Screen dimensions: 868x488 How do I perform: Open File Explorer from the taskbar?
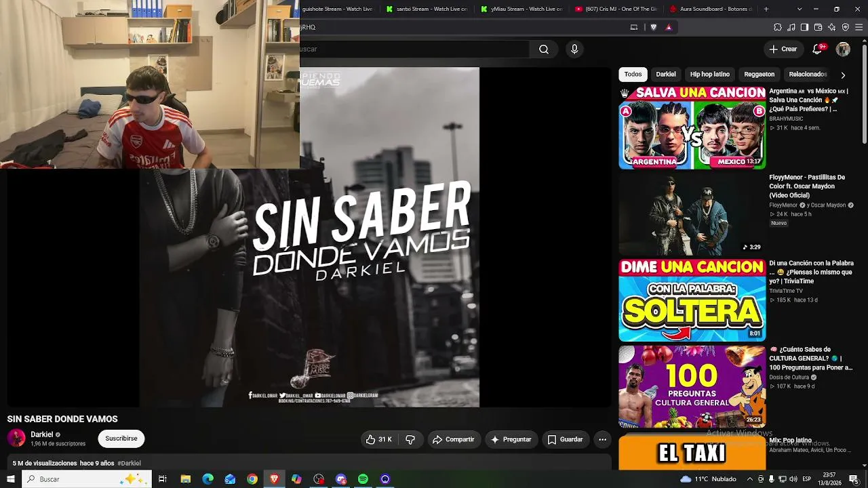coord(186,479)
